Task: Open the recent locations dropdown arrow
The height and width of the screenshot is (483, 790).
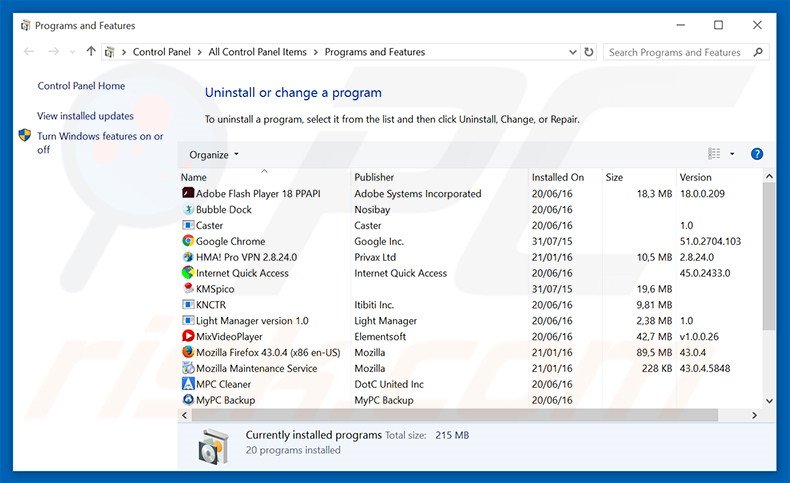Action: [x=73, y=52]
